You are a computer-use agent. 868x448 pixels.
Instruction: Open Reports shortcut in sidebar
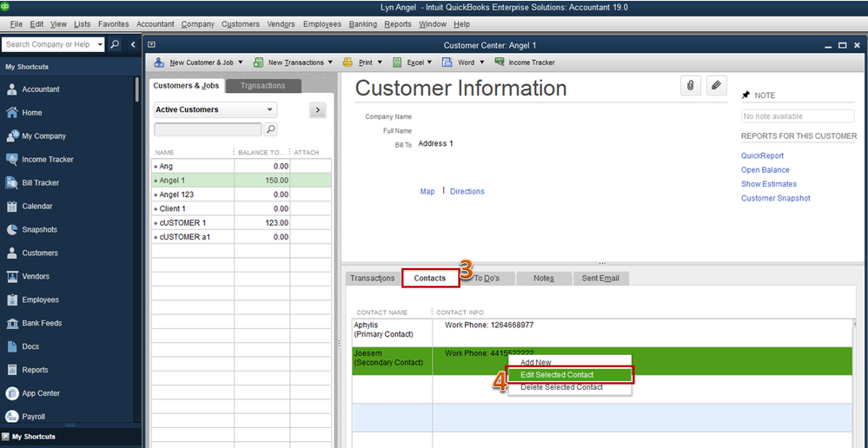click(x=35, y=370)
